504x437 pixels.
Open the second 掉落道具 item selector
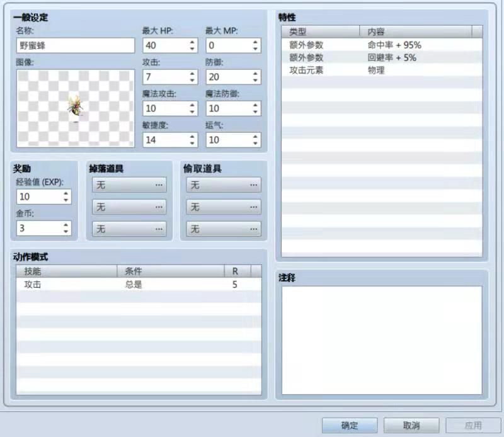[x=129, y=207]
